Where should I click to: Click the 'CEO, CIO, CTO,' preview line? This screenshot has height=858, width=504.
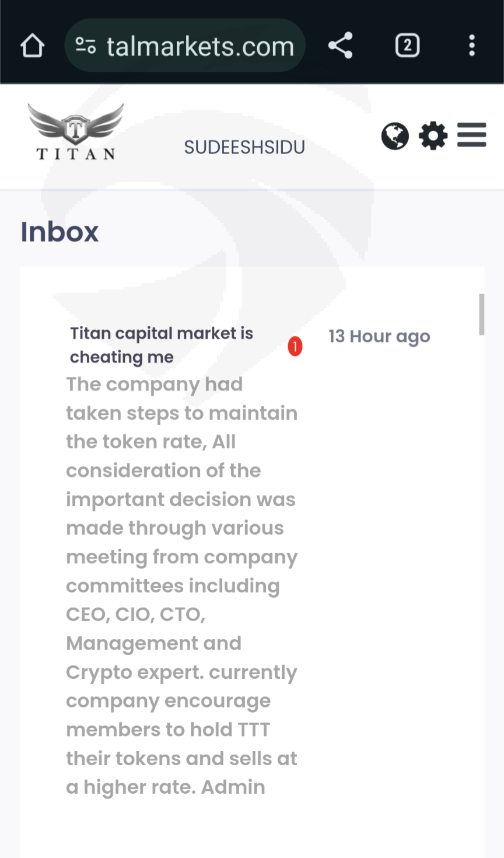click(x=136, y=614)
